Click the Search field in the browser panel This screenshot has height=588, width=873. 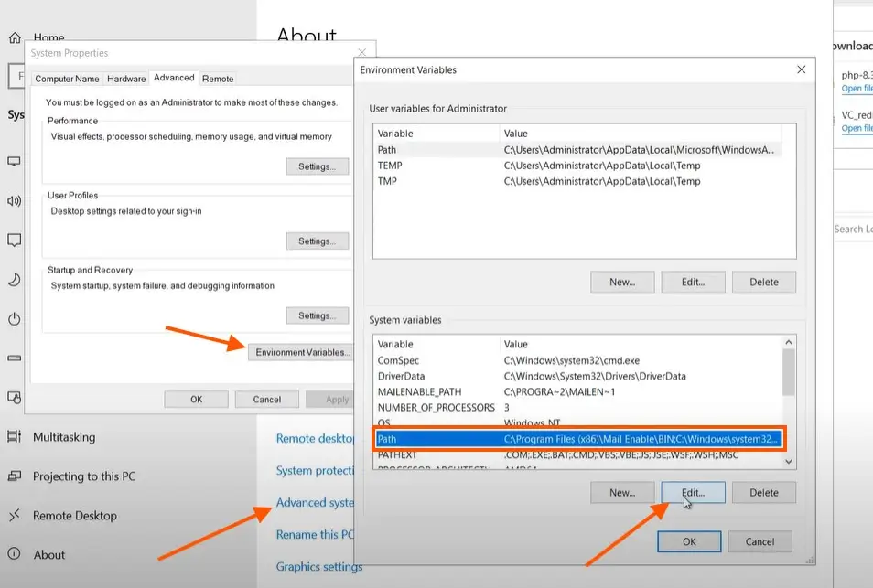coord(853,229)
